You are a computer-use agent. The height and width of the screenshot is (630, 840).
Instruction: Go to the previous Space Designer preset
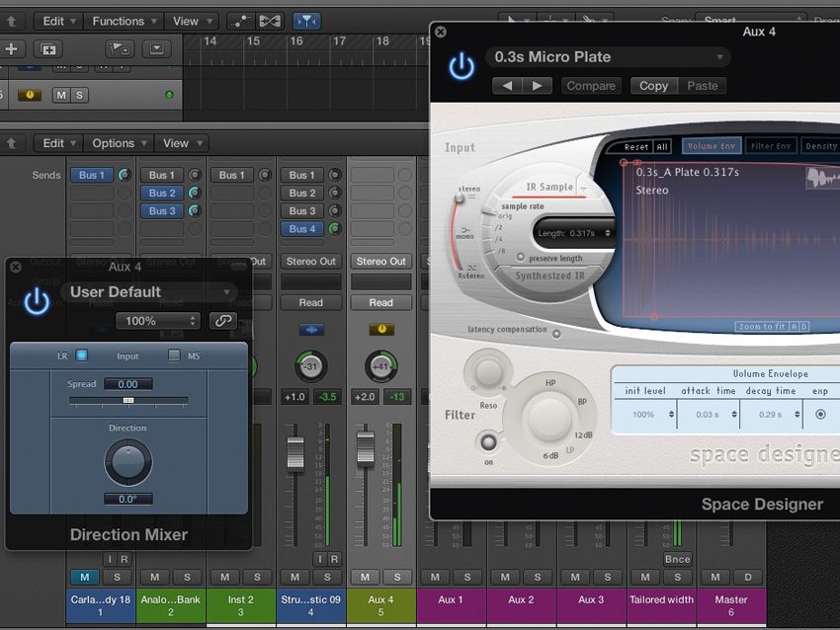[x=508, y=86]
